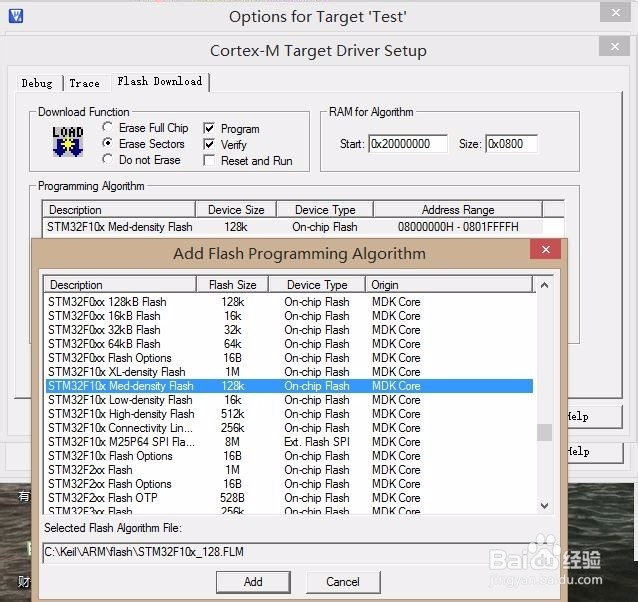This screenshot has width=638, height=602.
Task: Close the Options for Target 'Test' window
Action: point(615,12)
